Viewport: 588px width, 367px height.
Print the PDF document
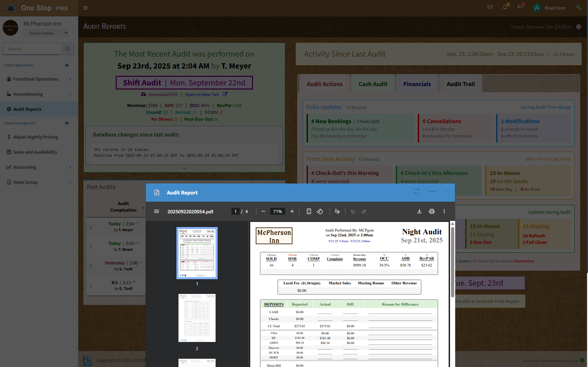[431, 211]
